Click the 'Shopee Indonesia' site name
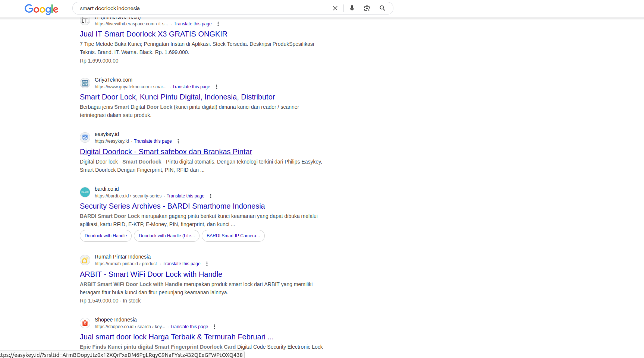 [x=116, y=320]
